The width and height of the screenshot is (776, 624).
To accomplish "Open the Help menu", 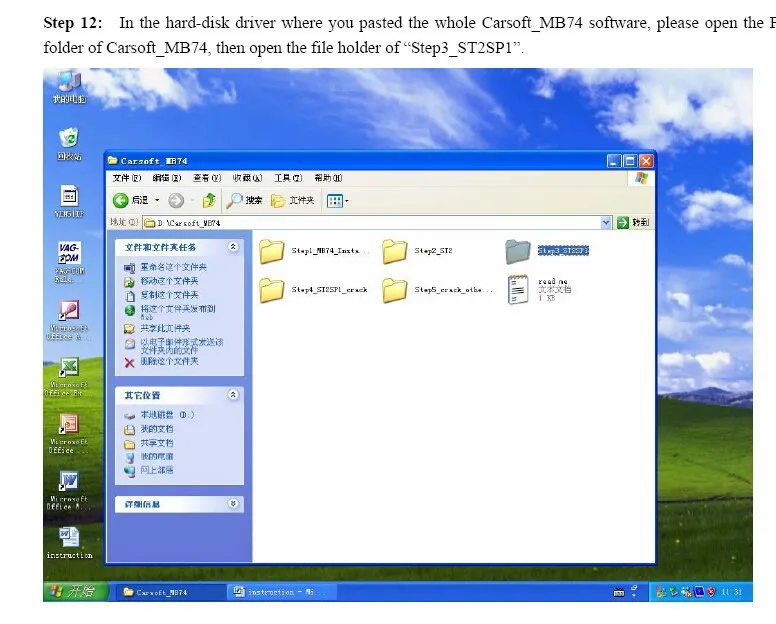I will pyautogui.click(x=328, y=178).
